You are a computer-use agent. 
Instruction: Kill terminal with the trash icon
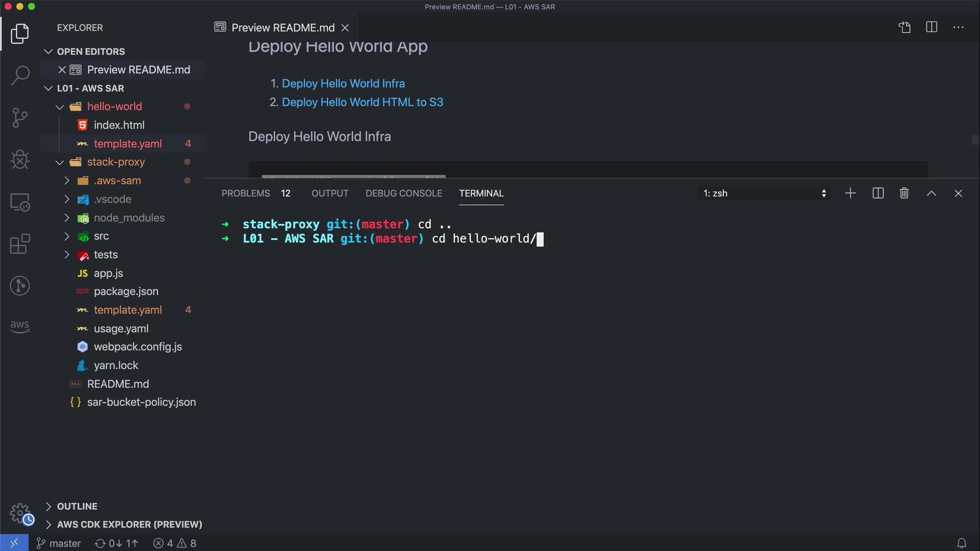click(904, 193)
